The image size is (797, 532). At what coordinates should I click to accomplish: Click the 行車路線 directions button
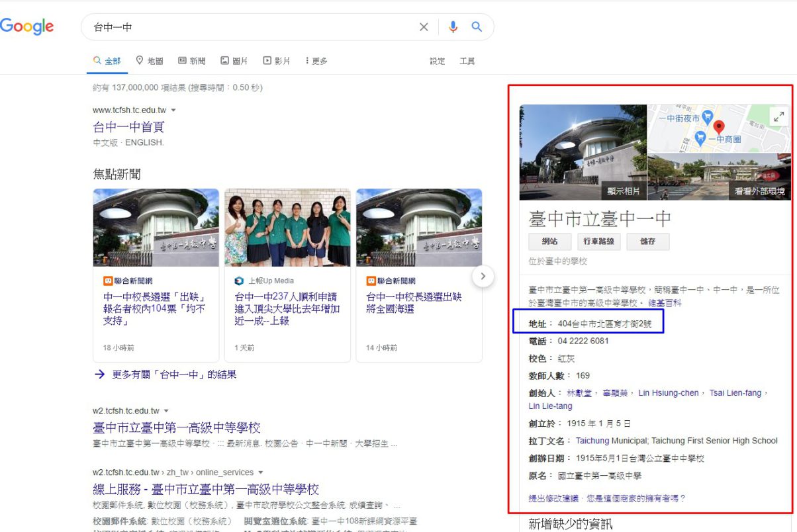pyautogui.click(x=598, y=242)
